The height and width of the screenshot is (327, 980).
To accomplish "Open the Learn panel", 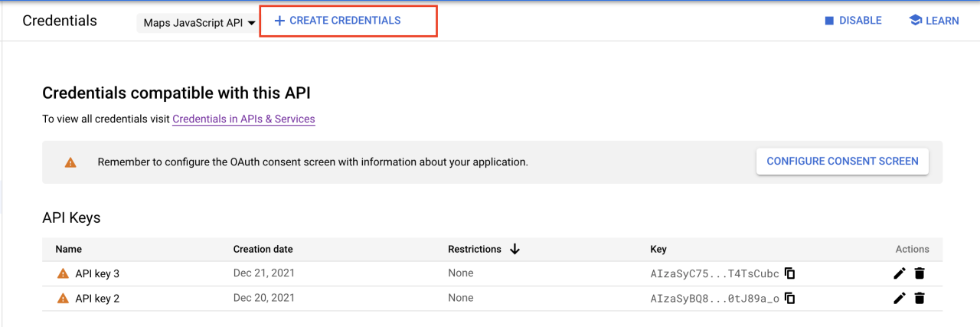I will point(933,21).
